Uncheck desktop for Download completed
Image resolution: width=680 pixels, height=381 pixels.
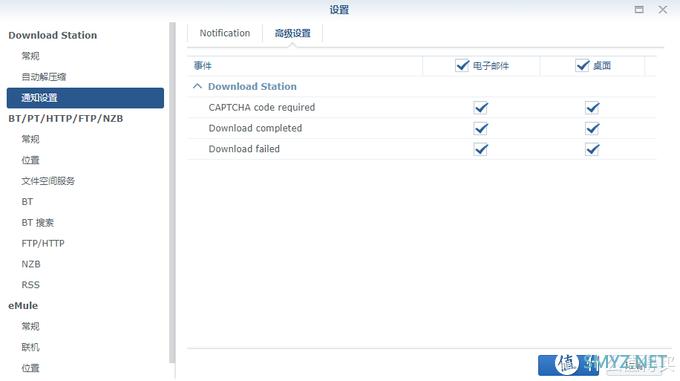592,128
